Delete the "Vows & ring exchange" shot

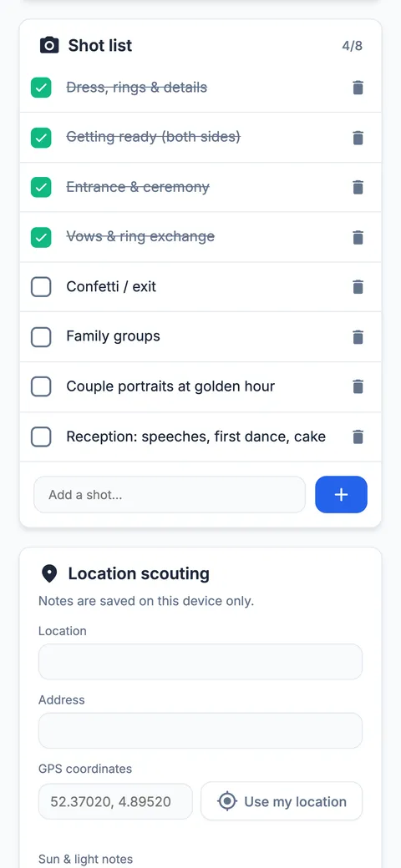click(x=358, y=237)
